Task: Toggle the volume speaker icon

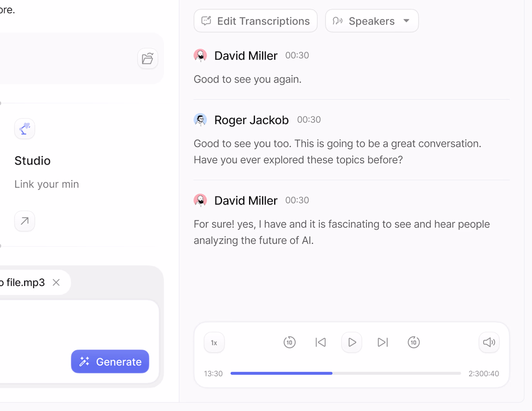Action: pos(489,342)
